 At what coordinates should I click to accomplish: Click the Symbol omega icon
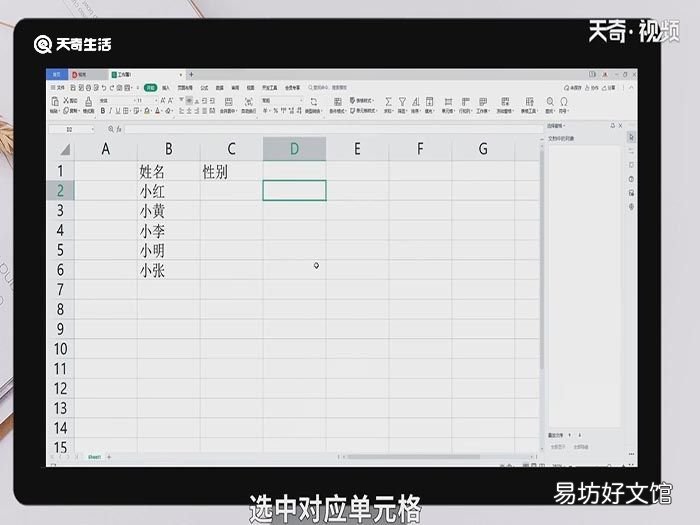click(564, 102)
